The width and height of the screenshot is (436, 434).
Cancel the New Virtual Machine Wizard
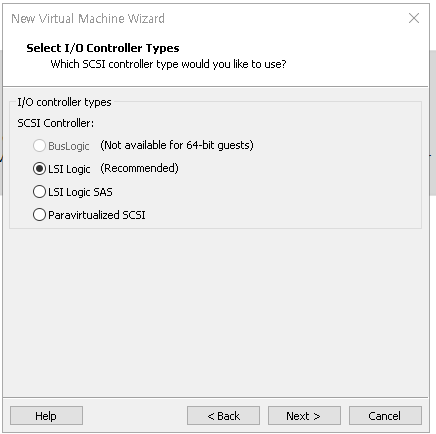385,416
